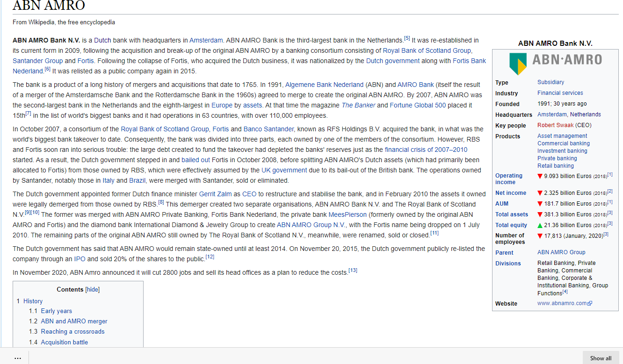Go to ABN and AMRO merger section
Viewport: 623px width, 364px height.
74,321
